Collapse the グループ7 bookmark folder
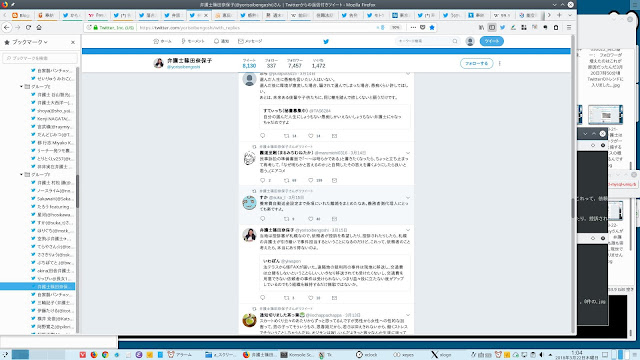 21,174
